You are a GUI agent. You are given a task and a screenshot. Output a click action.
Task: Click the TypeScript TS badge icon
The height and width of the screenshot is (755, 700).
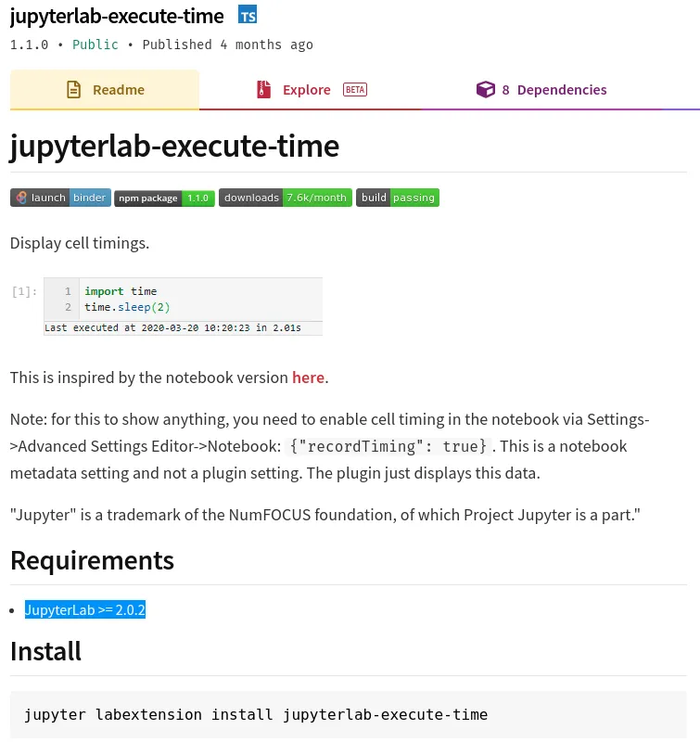point(248,15)
